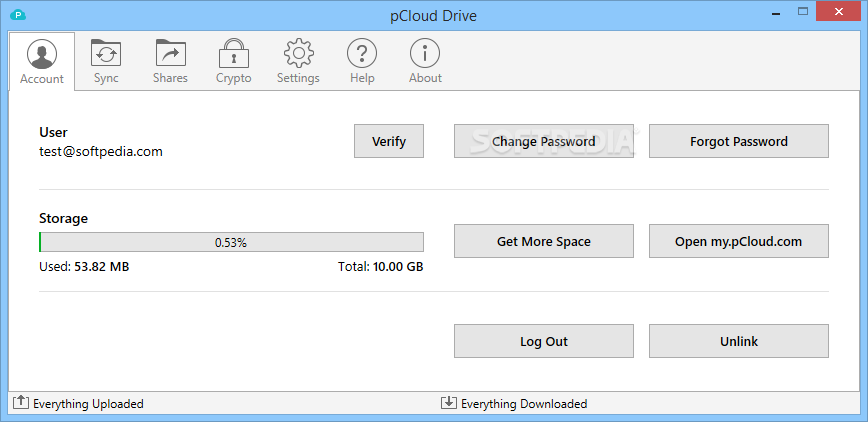Click the storage usage progress bar

coord(231,242)
